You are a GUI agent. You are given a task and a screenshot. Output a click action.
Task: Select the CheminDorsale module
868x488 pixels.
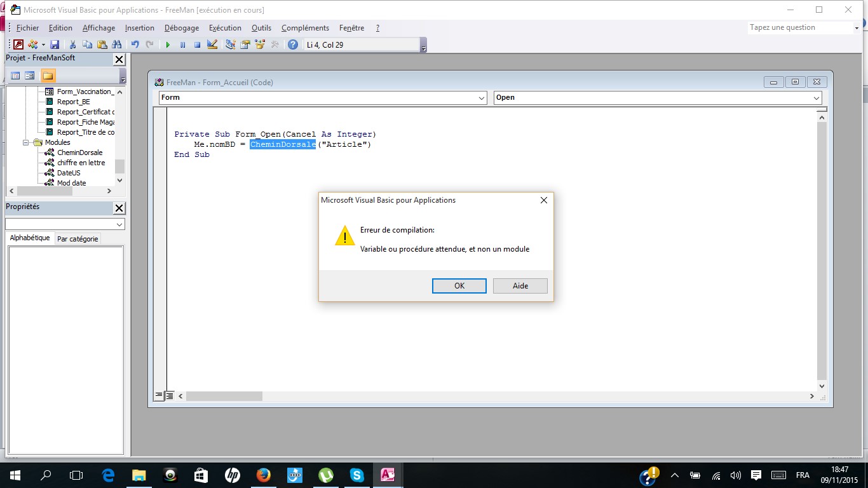pyautogui.click(x=79, y=152)
